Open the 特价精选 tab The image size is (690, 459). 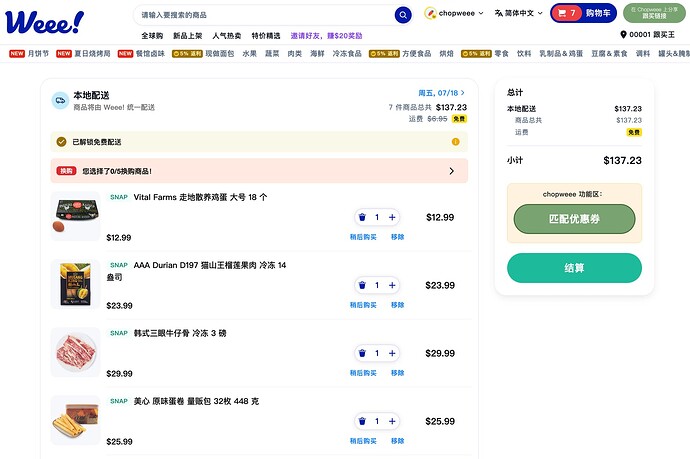point(266,36)
